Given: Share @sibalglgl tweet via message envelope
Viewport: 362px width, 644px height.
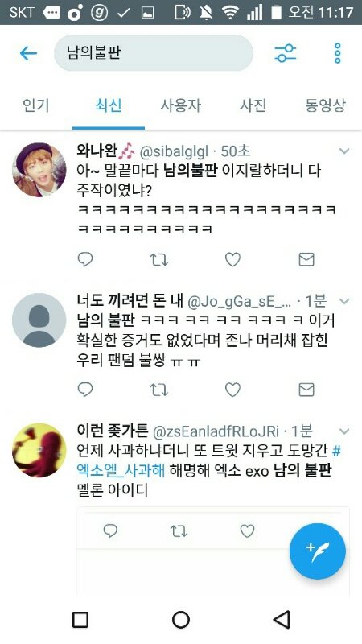Looking at the screenshot, I should click(306, 259).
